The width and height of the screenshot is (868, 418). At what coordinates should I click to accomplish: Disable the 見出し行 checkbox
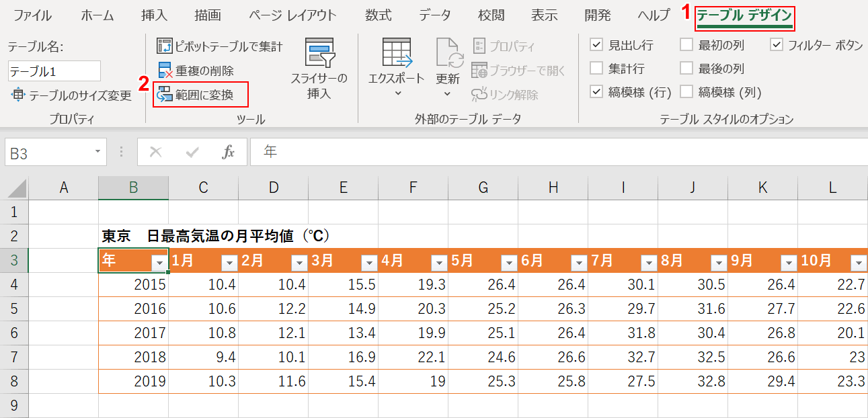click(596, 45)
